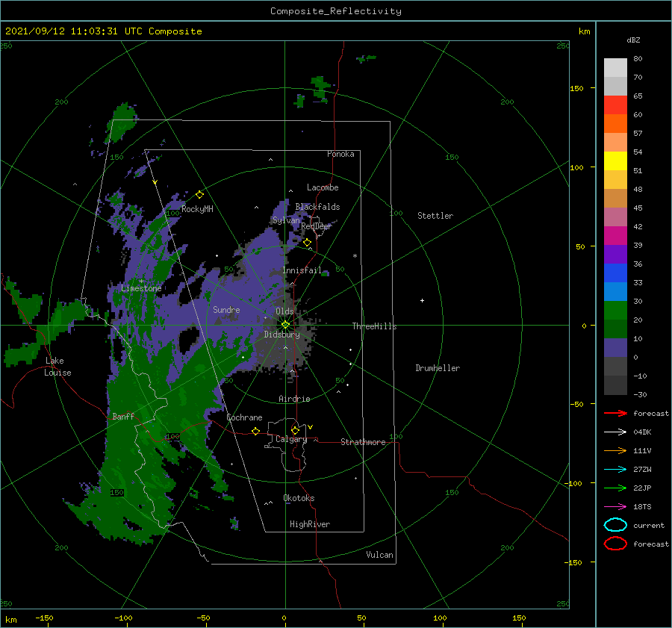672x628 pixels.
Task: Click the yellow diamond marker near RockyMH
Action: tap(199, 195)
